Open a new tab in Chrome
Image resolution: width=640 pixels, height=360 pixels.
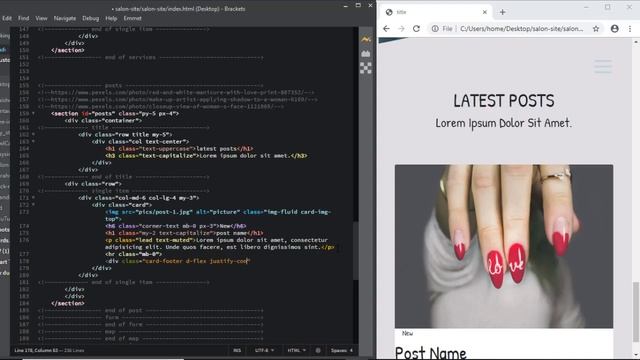click(x=502, y=12)
